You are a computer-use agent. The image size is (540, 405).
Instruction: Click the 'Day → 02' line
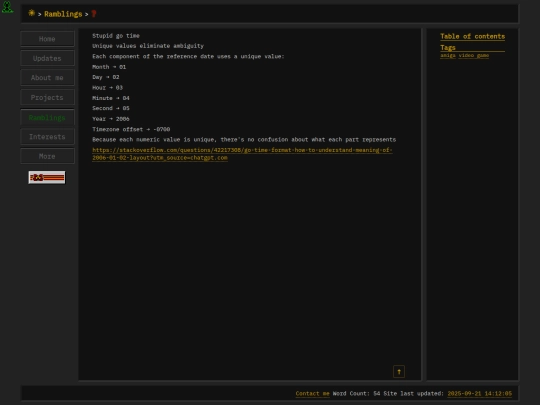[105, 77]
